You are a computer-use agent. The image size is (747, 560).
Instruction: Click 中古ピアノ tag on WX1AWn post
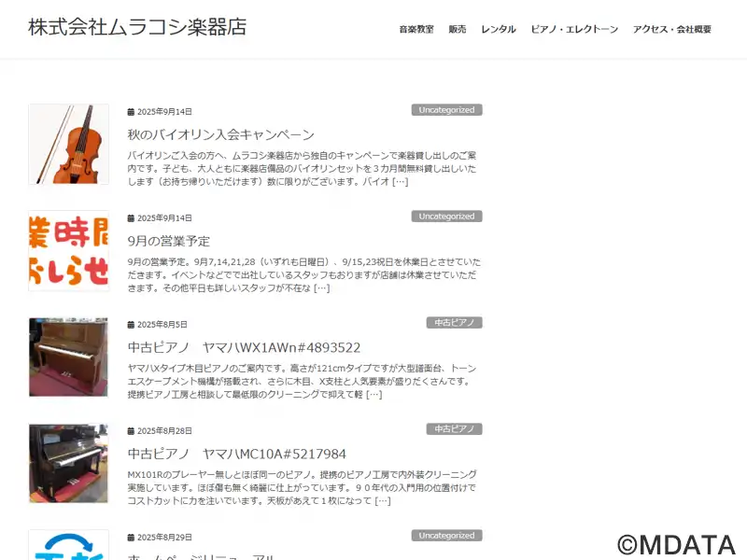point(455,323)
